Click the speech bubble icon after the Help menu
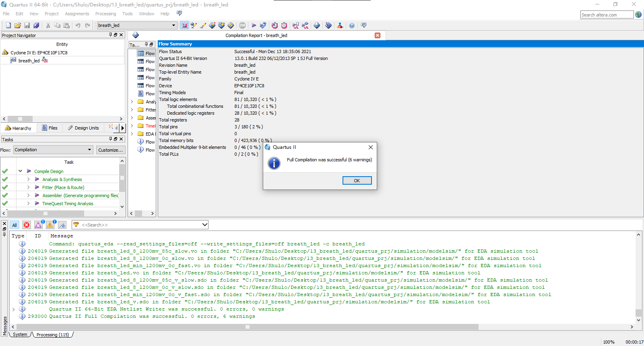Image resolution: width=644 pixels, height=346 pixels. coord(179,13)
